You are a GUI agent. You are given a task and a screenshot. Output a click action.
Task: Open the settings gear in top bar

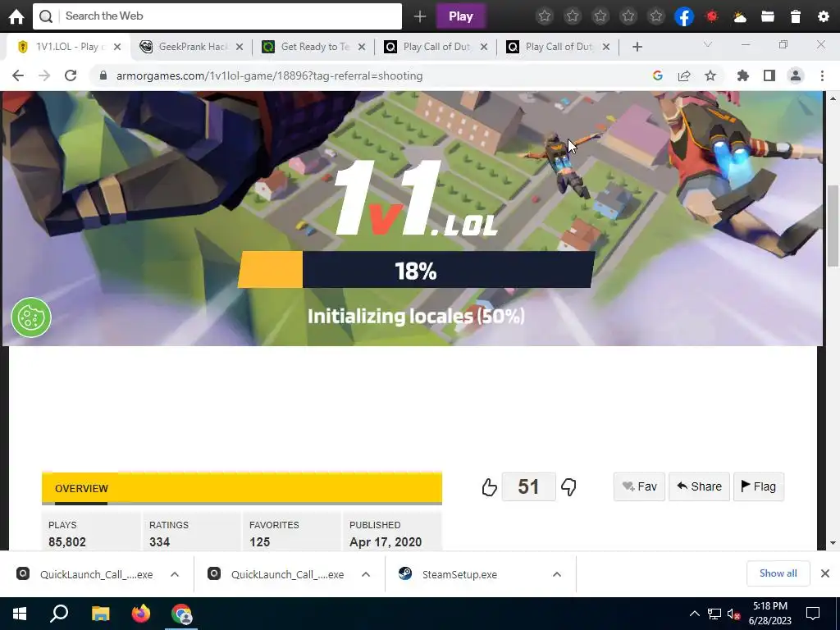click(x=824, y=16)
